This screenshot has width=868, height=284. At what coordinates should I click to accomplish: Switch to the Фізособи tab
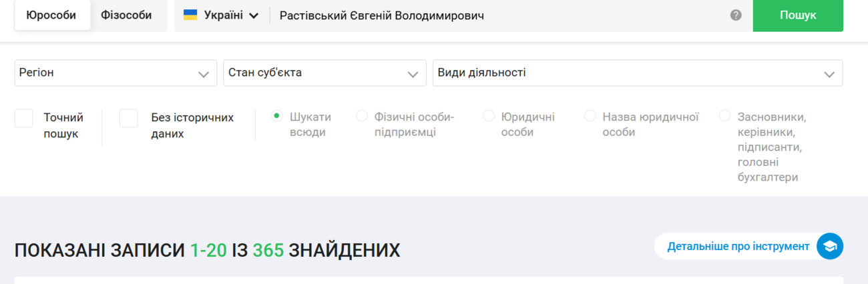(x=126, y=15)
